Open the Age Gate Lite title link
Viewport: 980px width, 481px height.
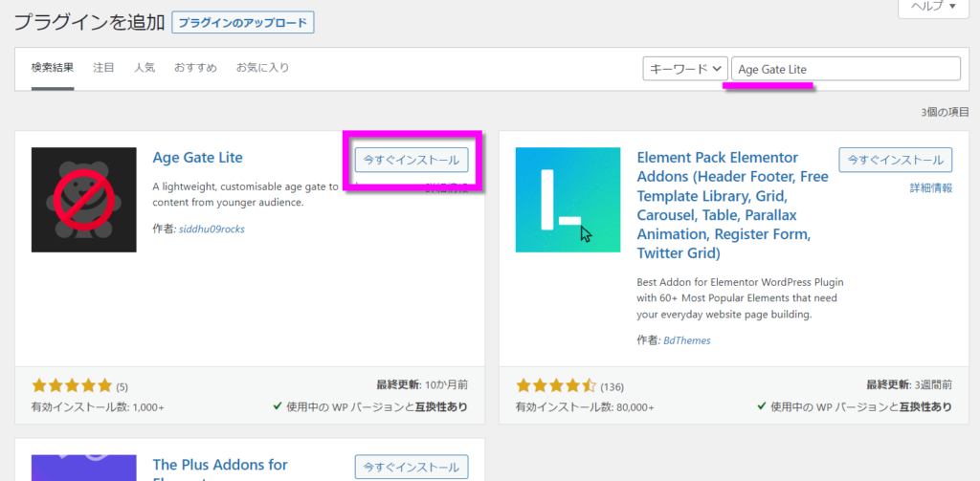197,158
